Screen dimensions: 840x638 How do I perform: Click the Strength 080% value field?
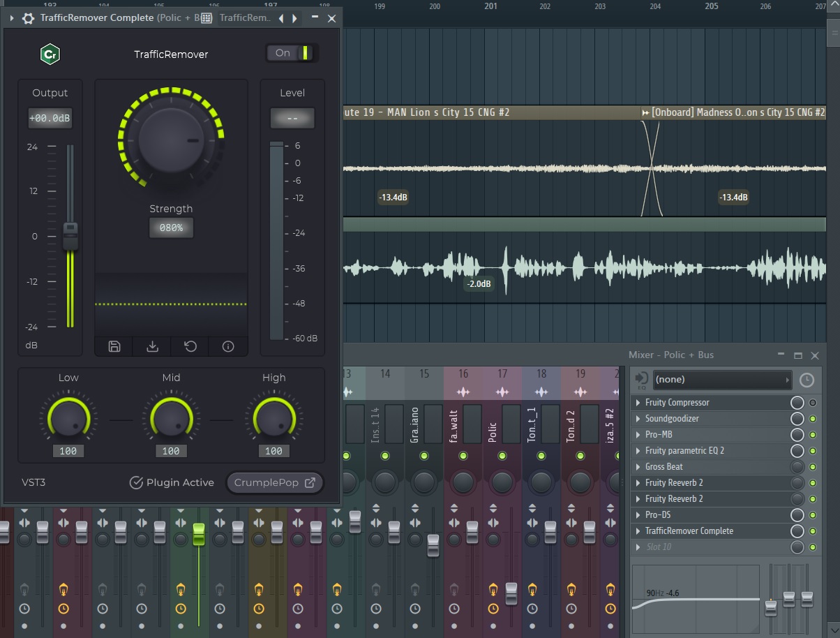pyautogui.click(x=171, y=228)
